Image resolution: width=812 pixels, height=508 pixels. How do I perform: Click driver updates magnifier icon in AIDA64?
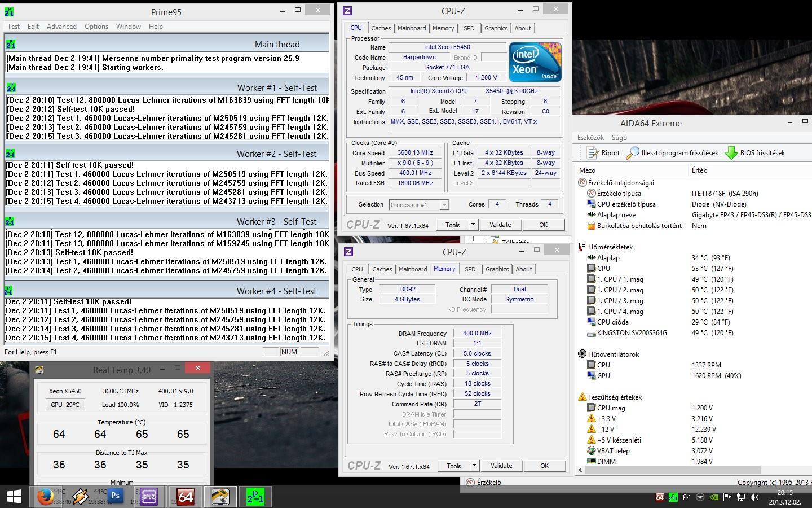click(633, 153)
